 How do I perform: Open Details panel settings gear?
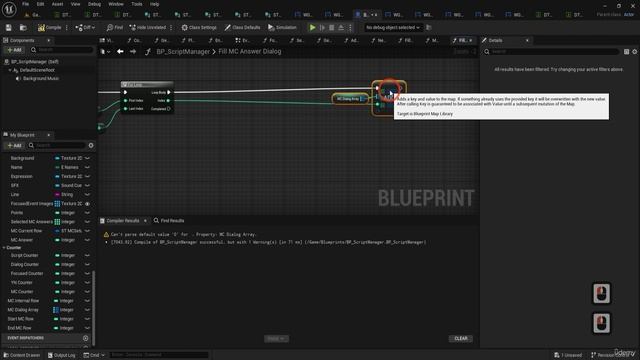[634, 52]
